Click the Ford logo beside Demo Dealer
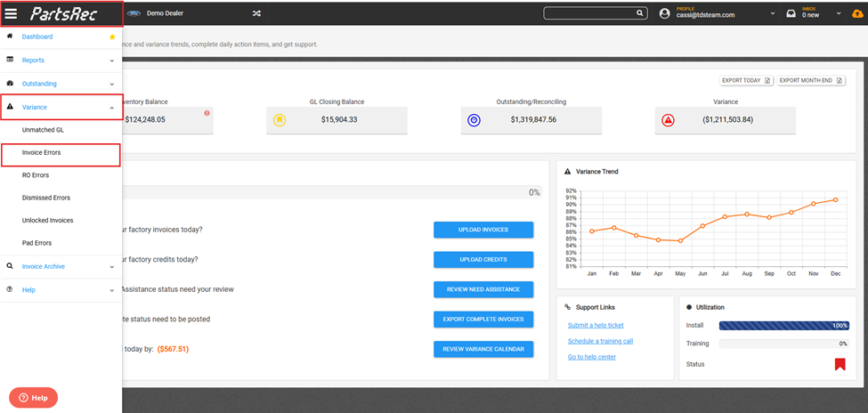Image resolution: width=868 pixels, height=413 pixels. click(134, 14)
